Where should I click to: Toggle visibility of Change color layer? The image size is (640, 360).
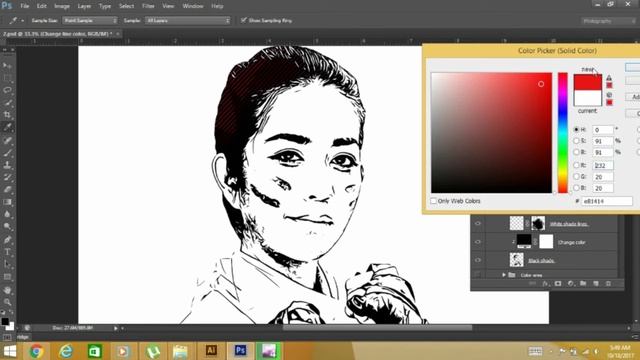tap(478, 242)
